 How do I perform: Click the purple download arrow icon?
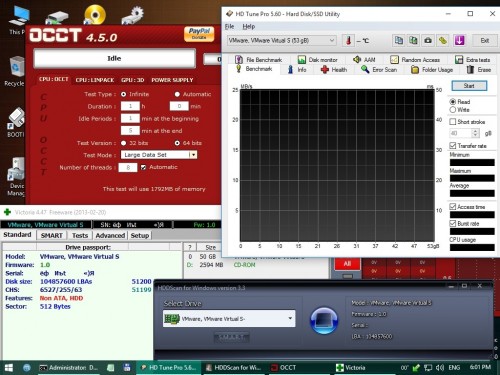pos(459,41)
